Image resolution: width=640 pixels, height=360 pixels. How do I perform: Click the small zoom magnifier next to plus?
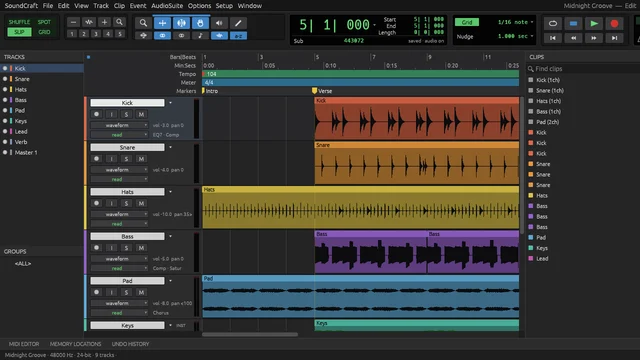(x=119, y=22)
